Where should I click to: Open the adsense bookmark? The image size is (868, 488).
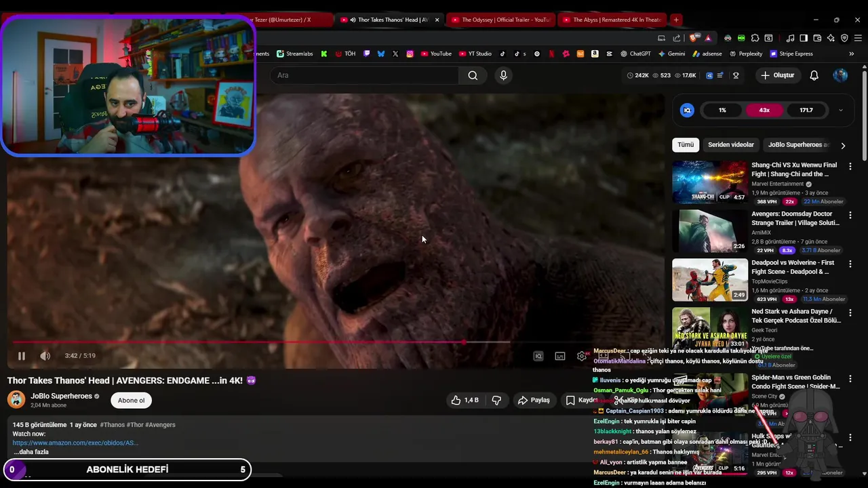click(707, 54)
